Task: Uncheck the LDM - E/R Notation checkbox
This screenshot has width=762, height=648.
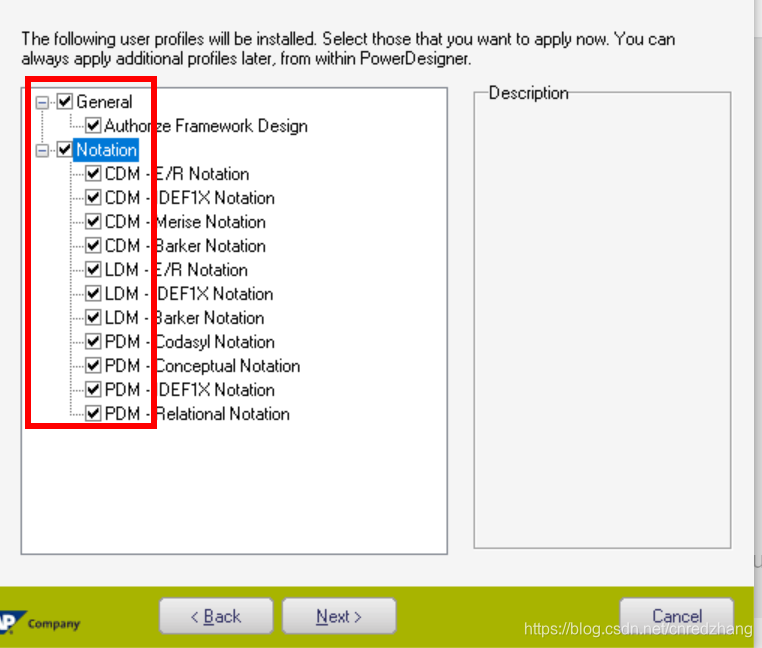Action: point(93,269)
